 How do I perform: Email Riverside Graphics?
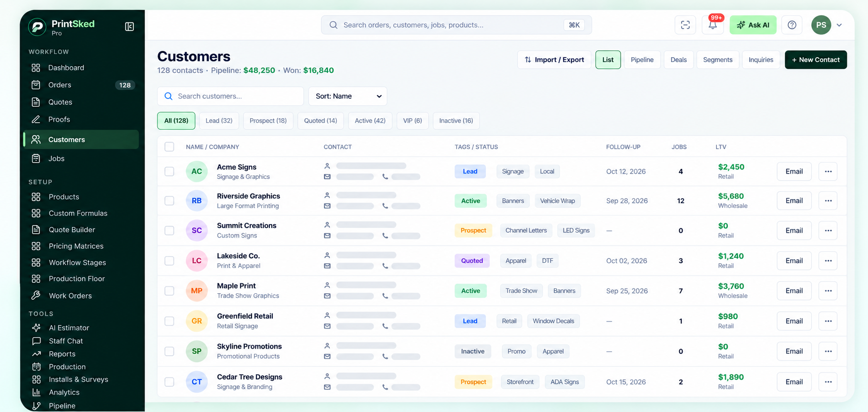coord(794,201)
